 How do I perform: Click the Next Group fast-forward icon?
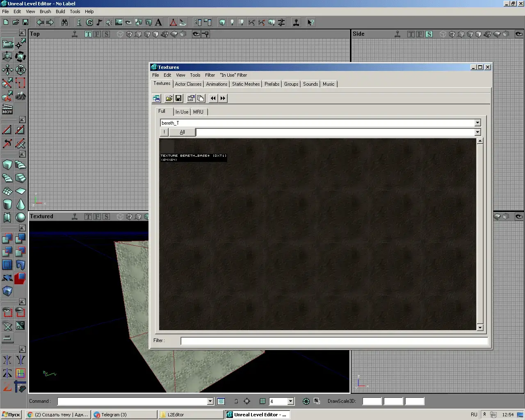pyautogui.click(x=223, y=98)
